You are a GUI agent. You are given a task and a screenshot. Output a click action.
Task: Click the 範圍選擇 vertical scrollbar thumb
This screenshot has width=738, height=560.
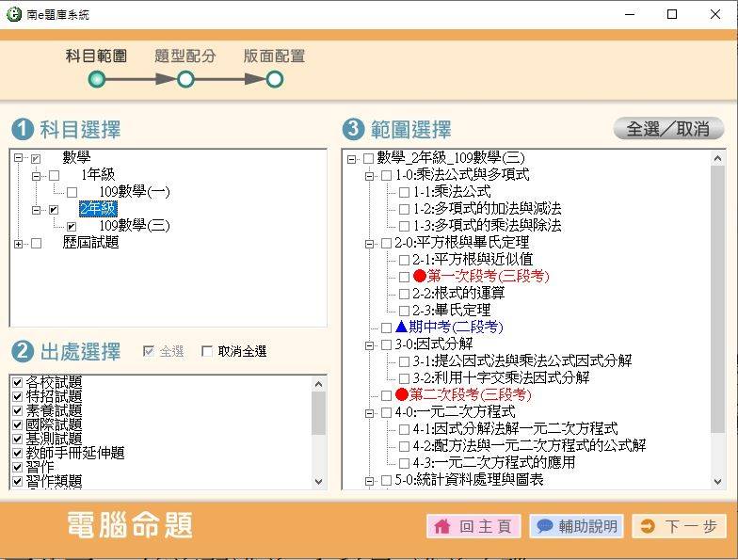click(717, 299)
